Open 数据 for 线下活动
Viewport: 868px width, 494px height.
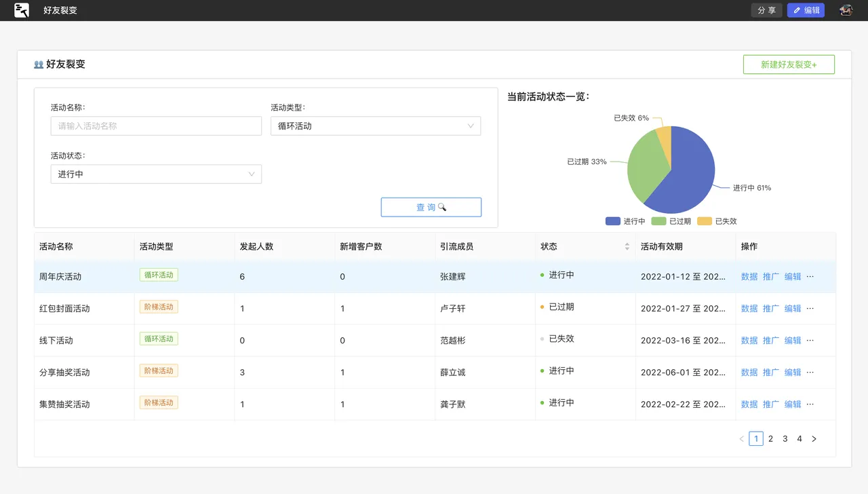pyautogui.click(x=749, y=340)
